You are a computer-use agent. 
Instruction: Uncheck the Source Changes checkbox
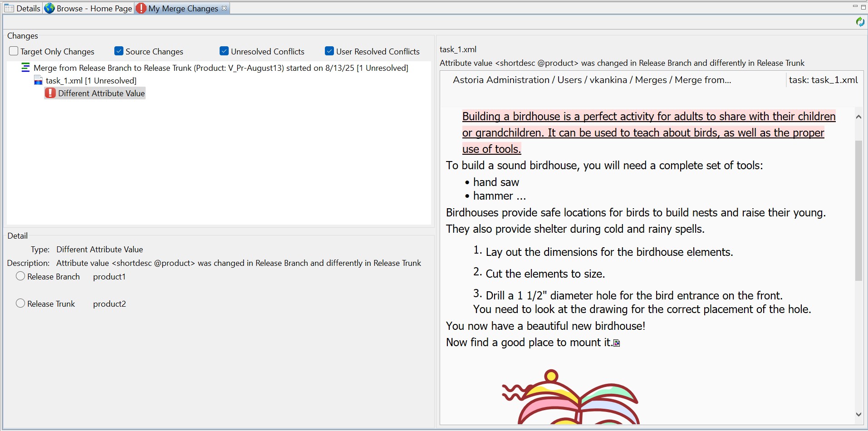119,51
